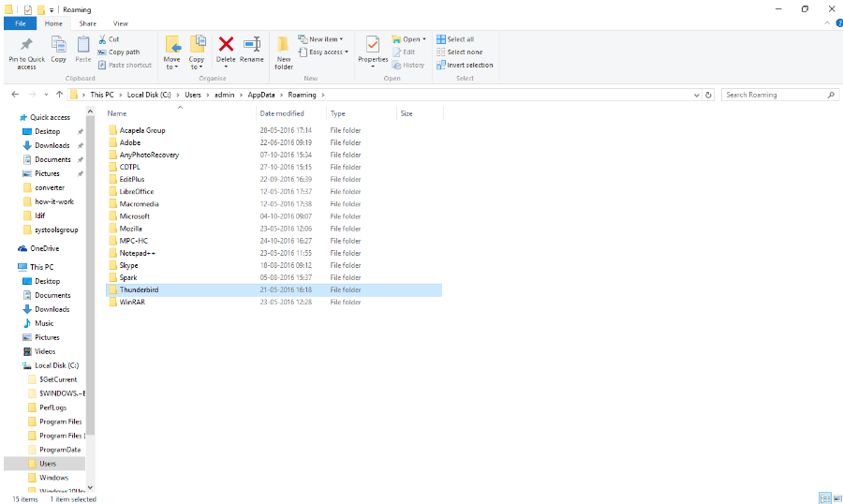Image resolution: width=843 pixels, height=504 pixels.
Task: Delete the selected folder with red X
Action: click(226, 50)
